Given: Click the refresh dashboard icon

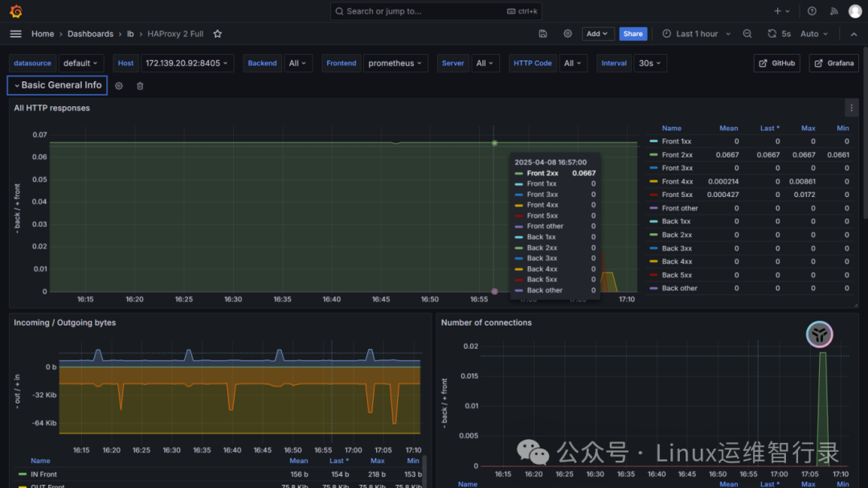Looking at the screenshot, I should pyautogui.click(x=772, y=34).
